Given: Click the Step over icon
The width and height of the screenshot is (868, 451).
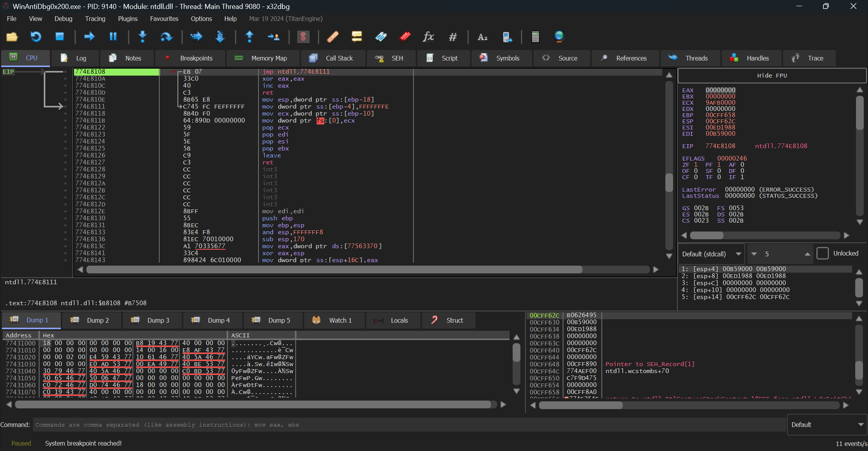Looking at the screenshot, I should [166, 37].
